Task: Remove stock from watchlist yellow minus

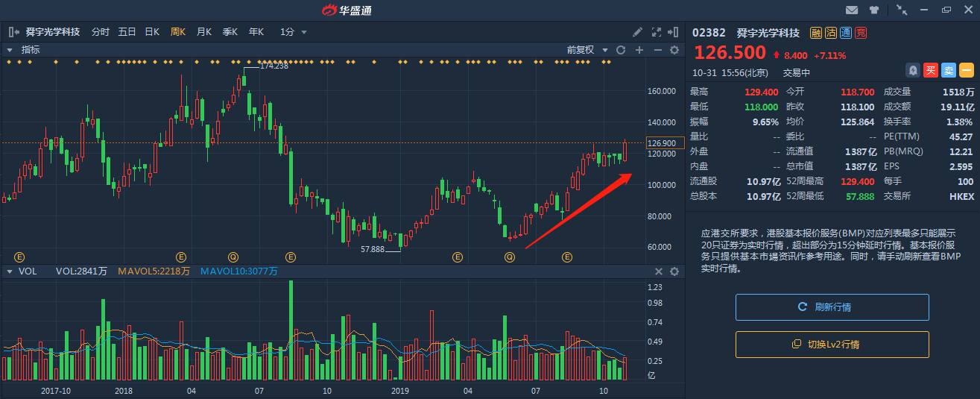Action: point(966,70)
